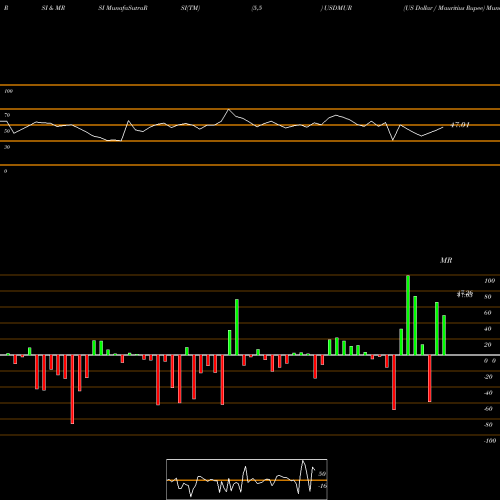Open the mini RSI overview chart
Image resolution: width=500 pixels, height=500 pixels.
(x=247, y=479)
